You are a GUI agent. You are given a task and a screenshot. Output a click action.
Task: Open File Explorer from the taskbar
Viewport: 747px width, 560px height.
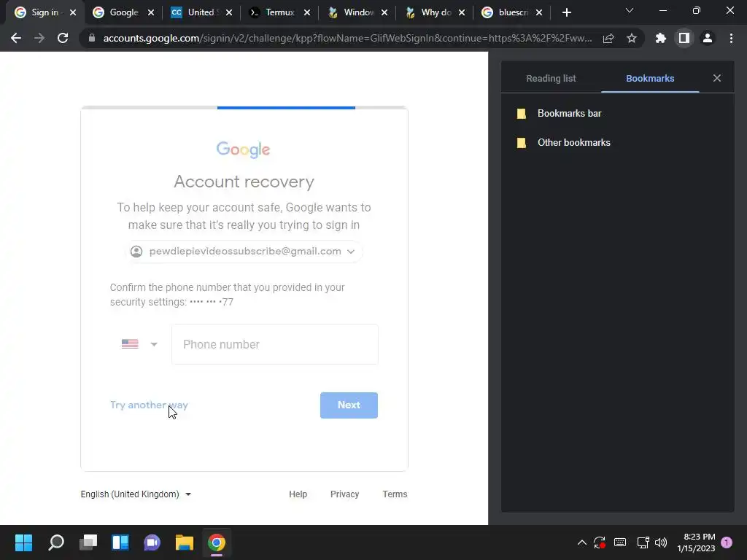(185, 542)
